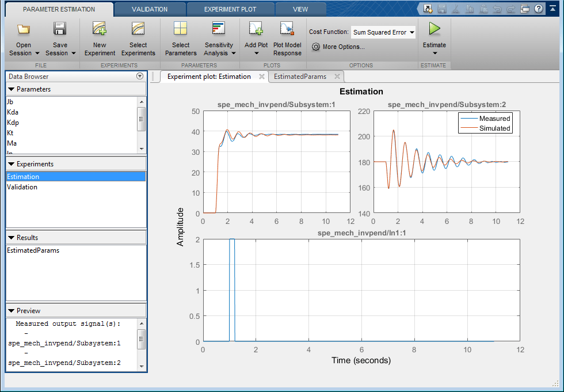Click the green Estimate play icon
The image size is (564, 392).
[x=435, y=29]
